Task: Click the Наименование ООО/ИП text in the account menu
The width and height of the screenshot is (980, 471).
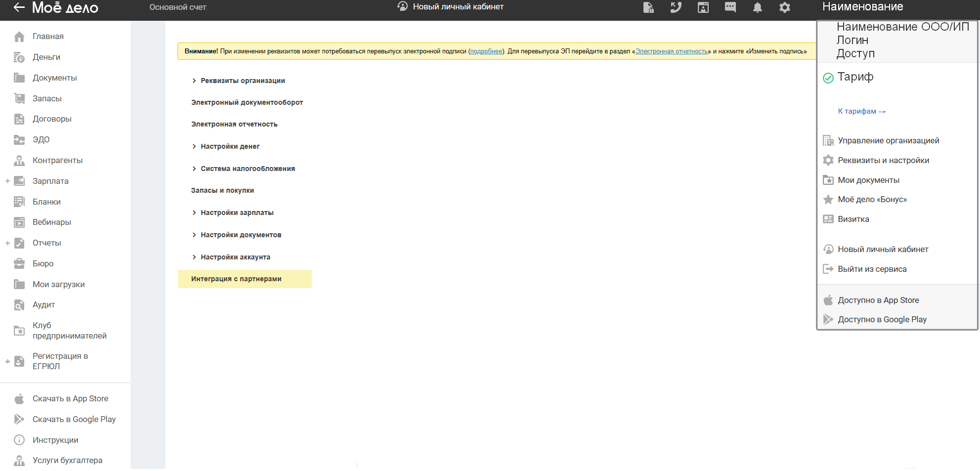Action: 903,27
